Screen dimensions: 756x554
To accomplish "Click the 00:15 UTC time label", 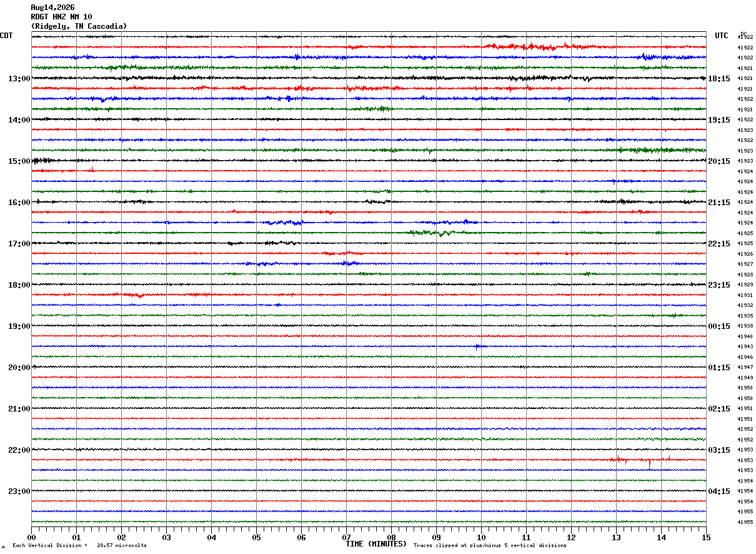I will (x=719, y=326).
